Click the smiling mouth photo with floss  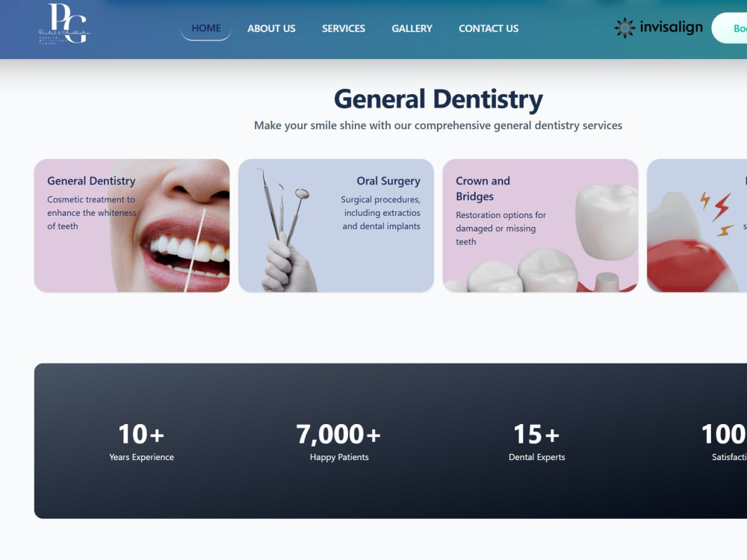170,225
